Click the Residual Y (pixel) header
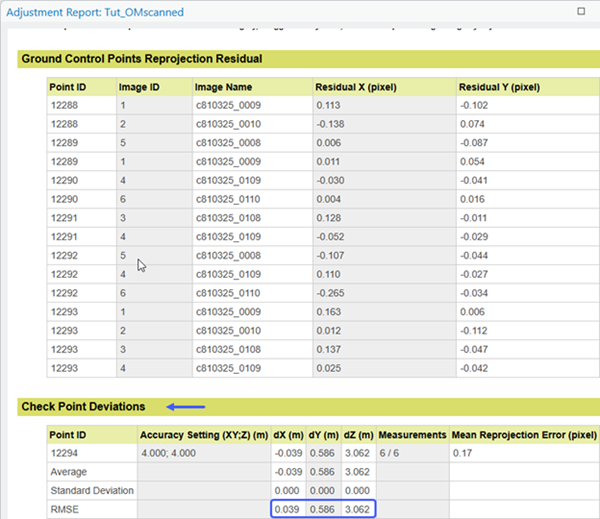The height and width of the screenshot is (519, 600). point(499,87)
